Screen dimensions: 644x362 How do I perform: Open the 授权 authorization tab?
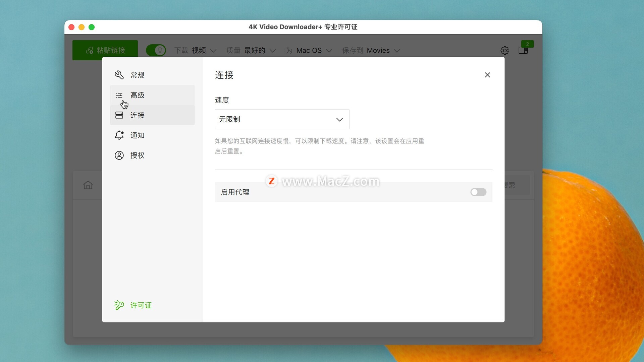[x=152, y=156]
